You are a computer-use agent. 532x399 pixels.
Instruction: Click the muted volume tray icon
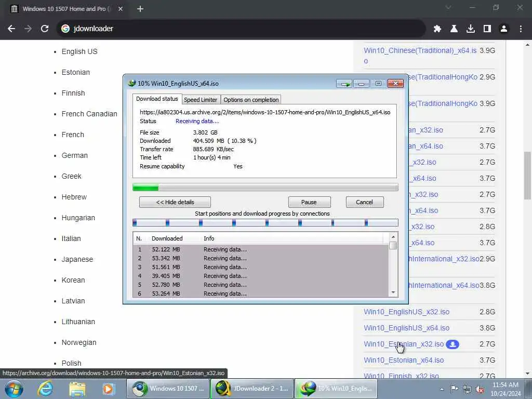click(480, 389)
